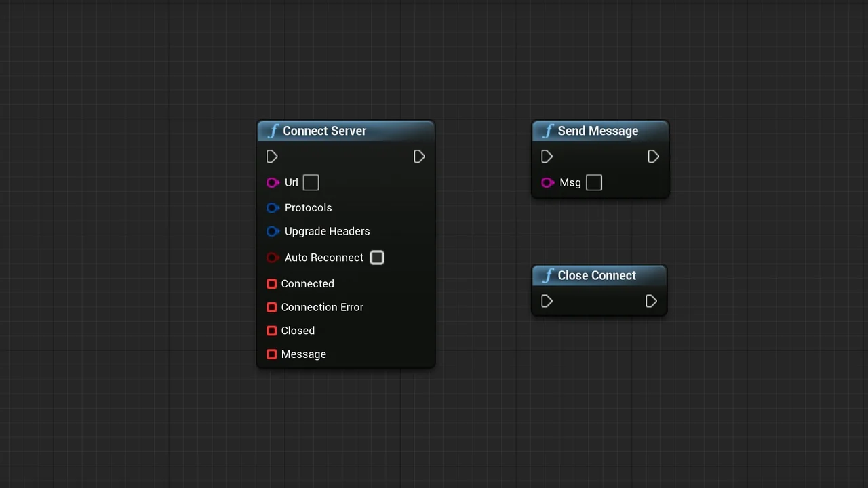Click the Upgrade Headers pin

273,231
